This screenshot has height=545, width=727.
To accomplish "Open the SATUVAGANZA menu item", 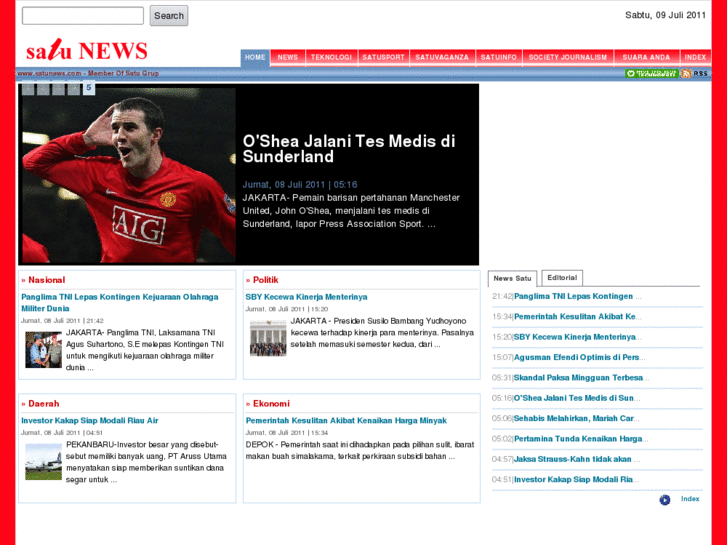I will coord(442,58).
